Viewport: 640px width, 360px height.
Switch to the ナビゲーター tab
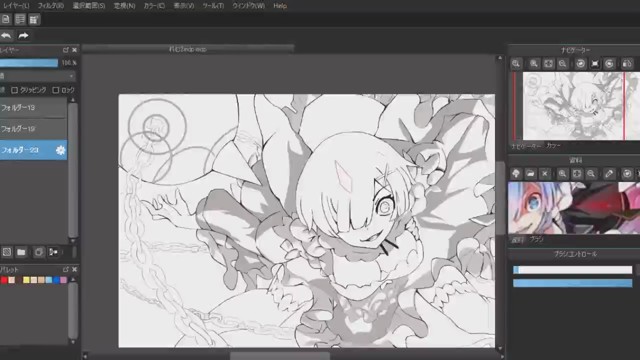(x=527, y=146)
